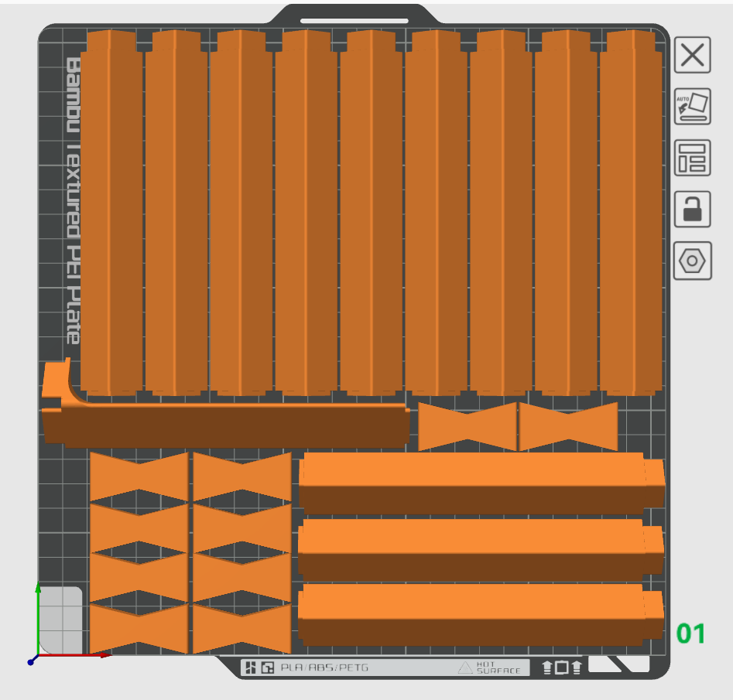Open plate settings hexagon icon
This screenshot has width=733, height=700.
[x=692, y=261]
